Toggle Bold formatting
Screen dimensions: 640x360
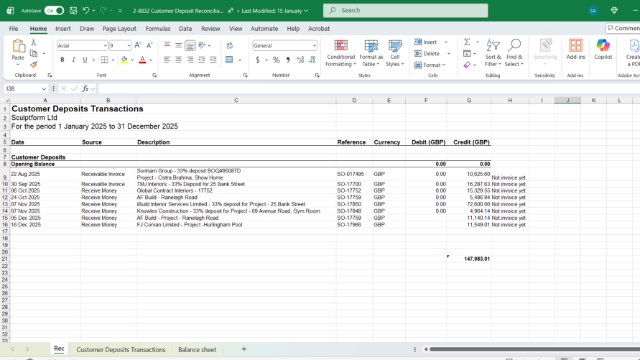[x=62, y=60]
